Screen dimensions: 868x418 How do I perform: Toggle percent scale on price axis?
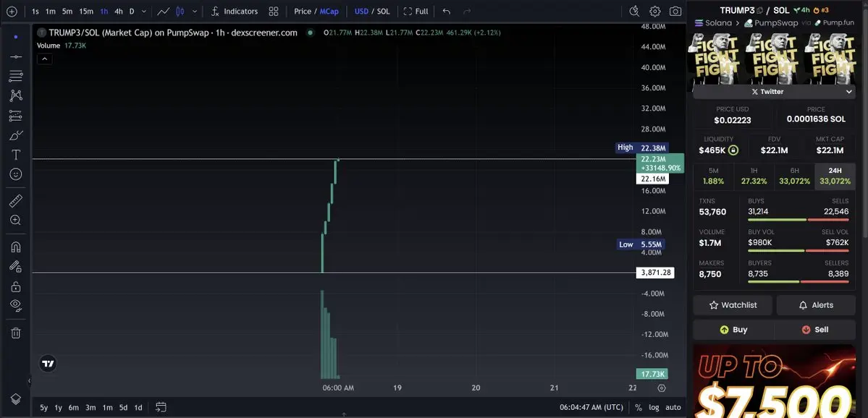point(639,407)
